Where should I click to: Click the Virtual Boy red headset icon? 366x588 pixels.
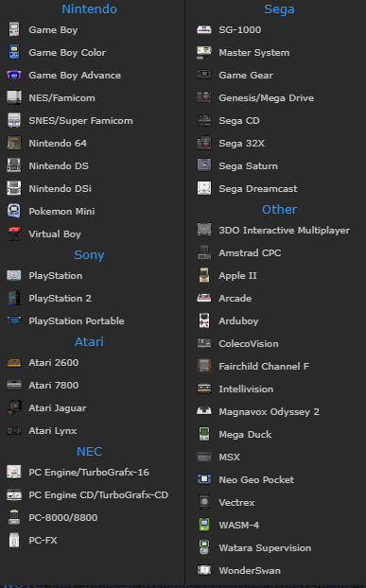[x=14, y=233]
